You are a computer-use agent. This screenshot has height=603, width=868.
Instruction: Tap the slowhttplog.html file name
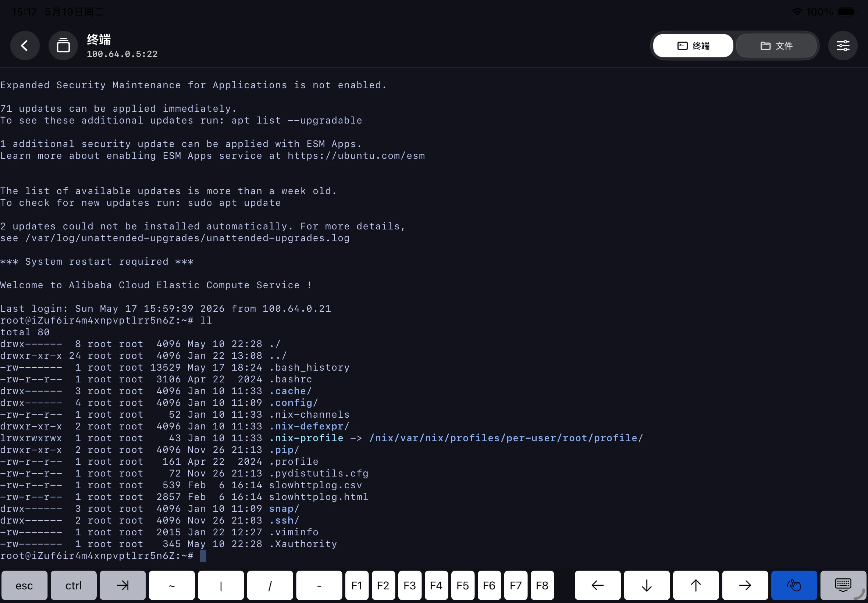pyautogui.click(x=319, y=496)
